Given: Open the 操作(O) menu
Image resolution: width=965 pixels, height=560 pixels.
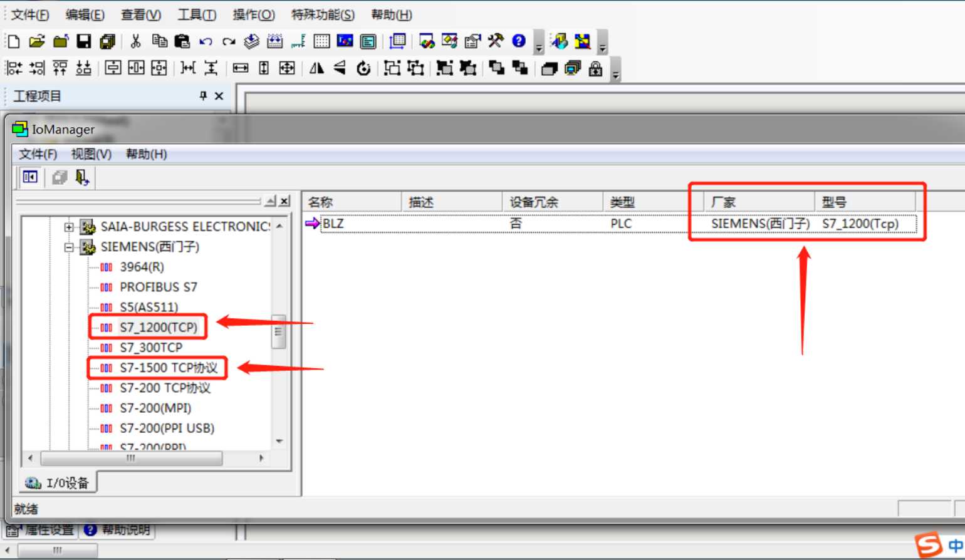Looking at the screenshot, I should 254,14.
